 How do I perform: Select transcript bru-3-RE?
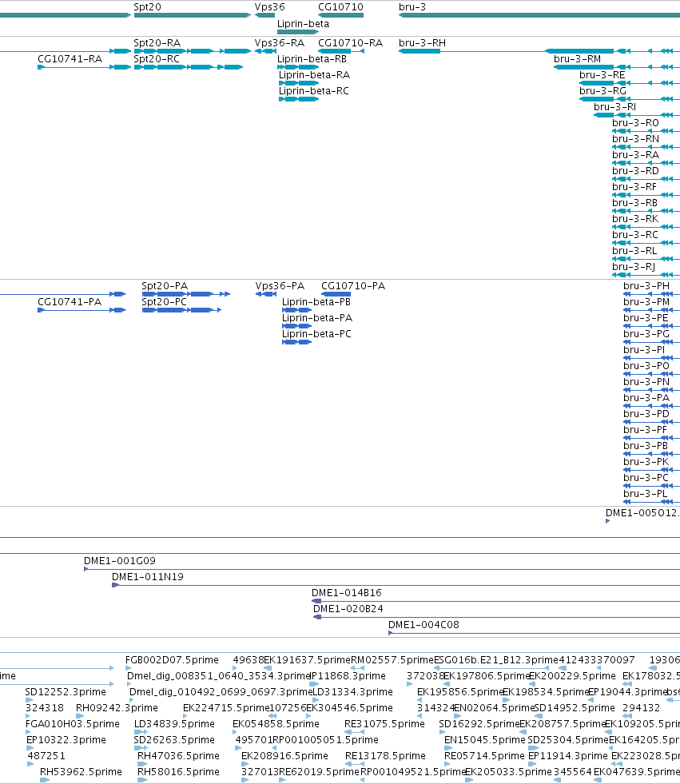point(630,83)
